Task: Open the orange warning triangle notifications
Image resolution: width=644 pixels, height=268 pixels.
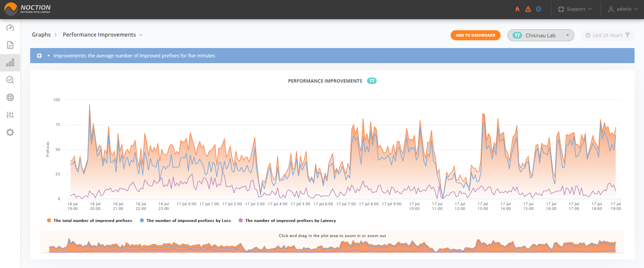Action: tap(528, 9)
